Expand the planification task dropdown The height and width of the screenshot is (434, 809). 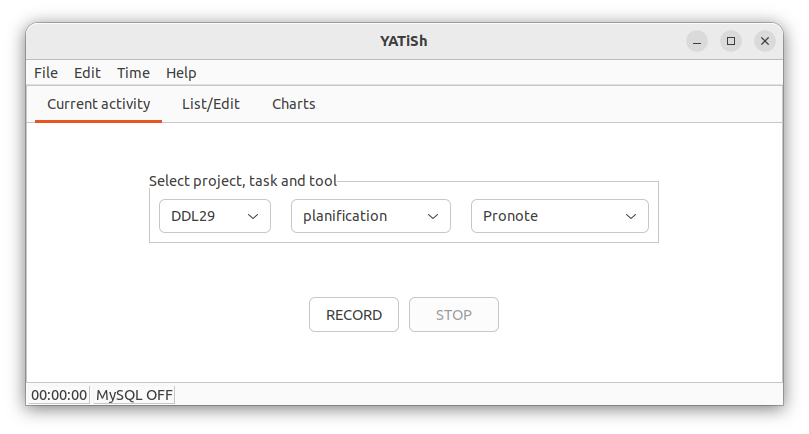pyautogui.click(x=370, y=216)
